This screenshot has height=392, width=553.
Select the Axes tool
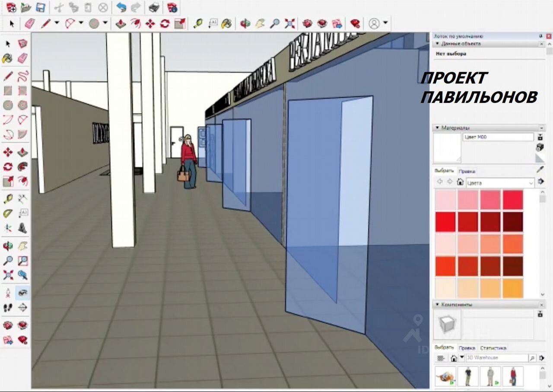pos(8,228)
